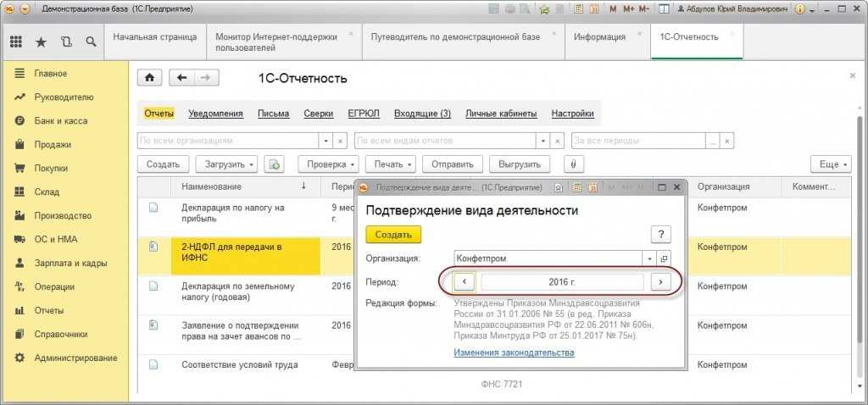The image size is (868, 405).
Task: Click the M memory button in the title bar
Action: point(613,9)
